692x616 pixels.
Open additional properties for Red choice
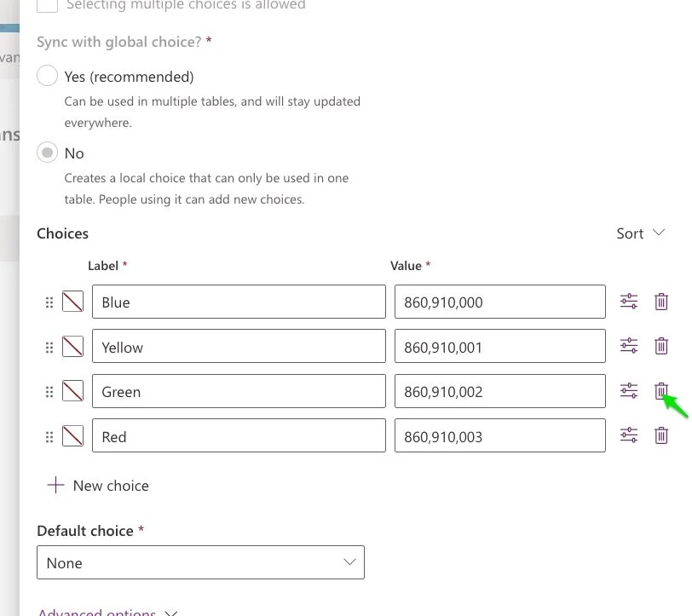coord(628,435)
